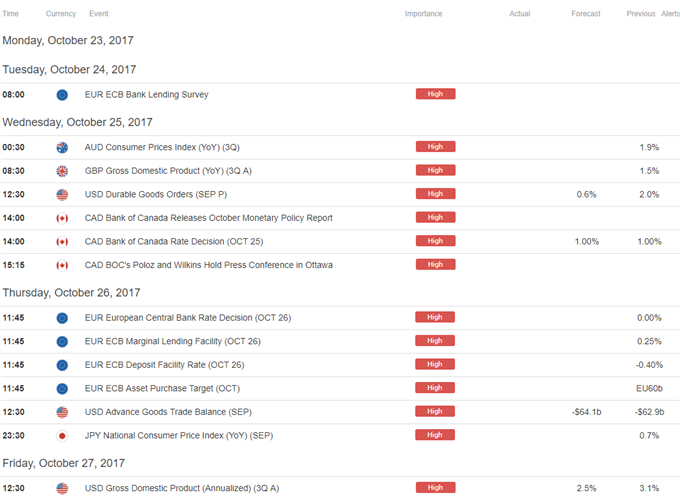Click the High importance badge for ECB Bank Lending Survey

pyautogui.click(x=435, y=94)
